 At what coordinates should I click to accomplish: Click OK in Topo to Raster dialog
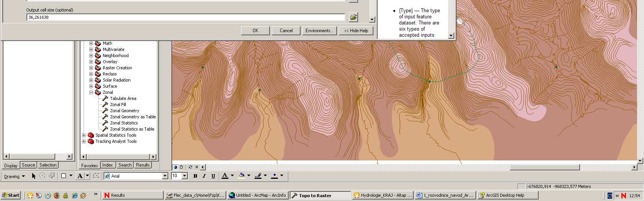255,31
